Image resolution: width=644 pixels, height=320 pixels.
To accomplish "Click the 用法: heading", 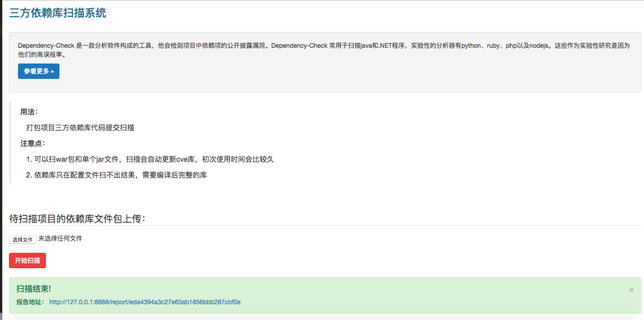I will [29, 112].
